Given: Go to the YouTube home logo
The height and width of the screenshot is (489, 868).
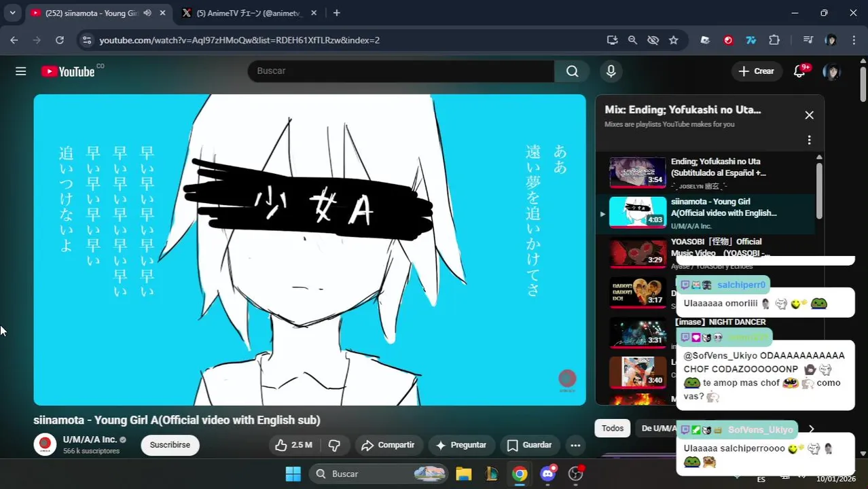Looking at the screenshot, I should [68, 71].
